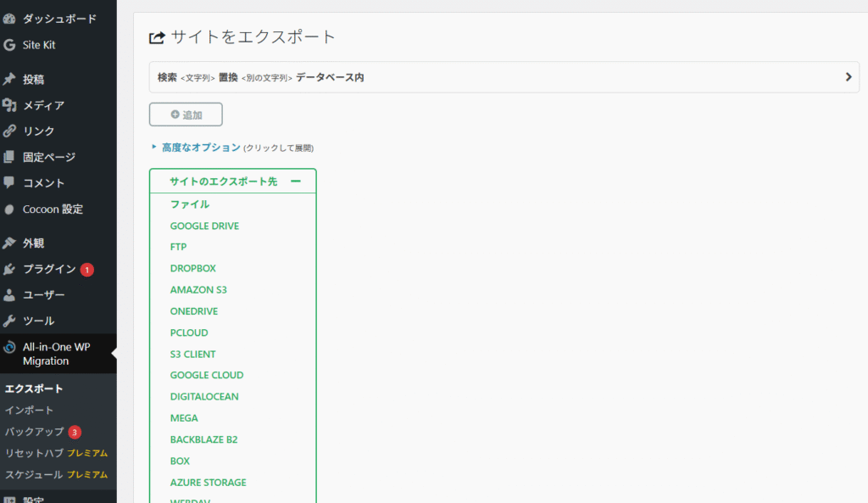Click the Plugins plug icon

point(9,269)
